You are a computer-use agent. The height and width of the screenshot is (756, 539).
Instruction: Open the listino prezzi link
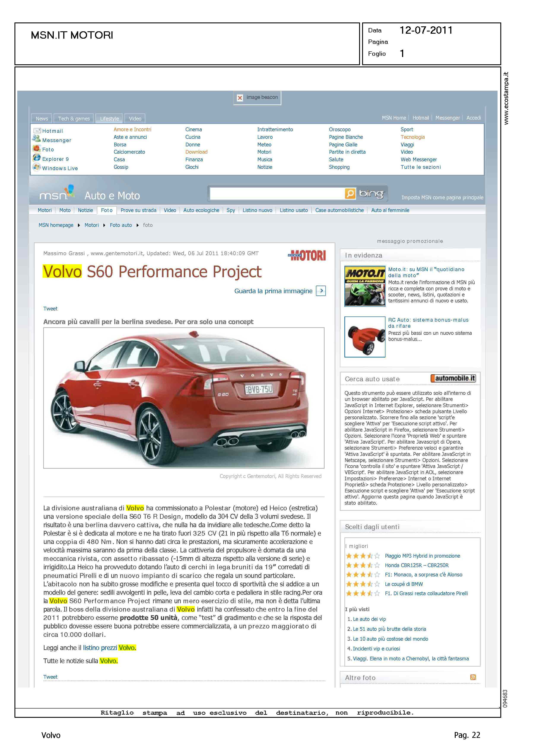tap(100, 648)
